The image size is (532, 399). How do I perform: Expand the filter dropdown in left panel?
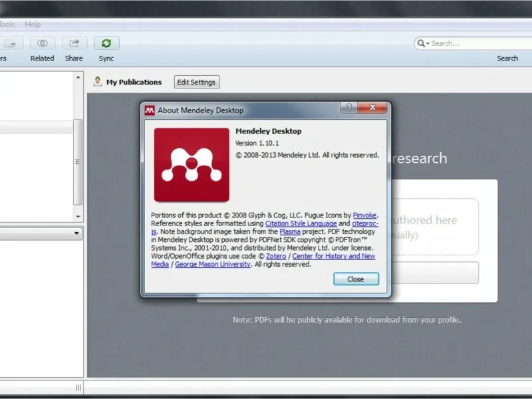[x=76, y=233]
